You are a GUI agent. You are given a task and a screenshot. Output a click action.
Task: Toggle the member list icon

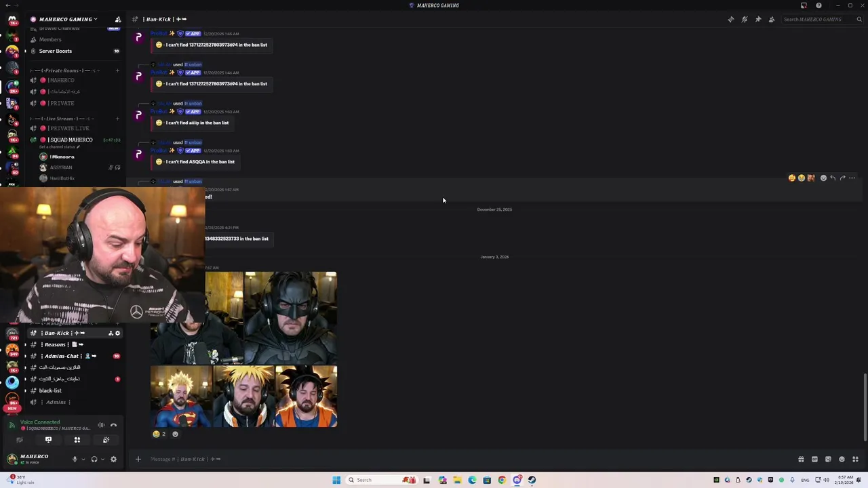coord(772,19)
